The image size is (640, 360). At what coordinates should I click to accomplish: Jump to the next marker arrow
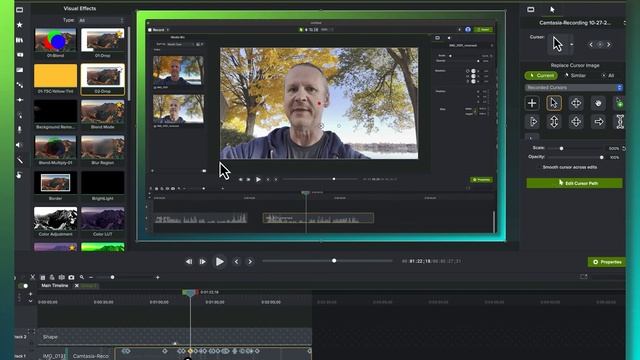pyautogui.click(x=250, y=262)
